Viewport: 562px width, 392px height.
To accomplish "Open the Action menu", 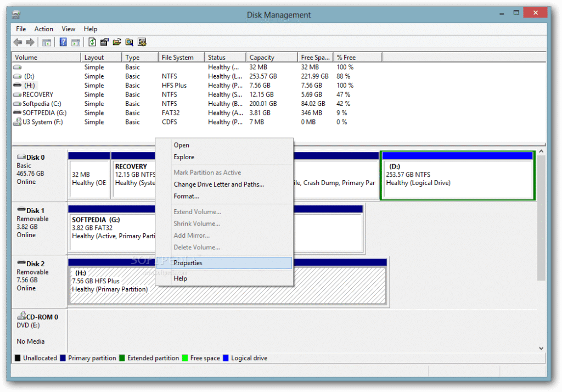I will 44,29.
